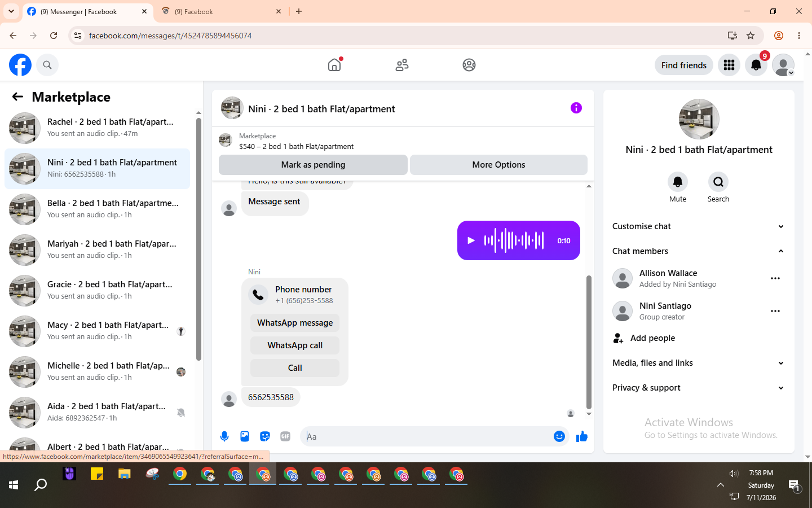812x508 pixels.
Task: Expand Media, files and links section
Action: tap(699, 363)
